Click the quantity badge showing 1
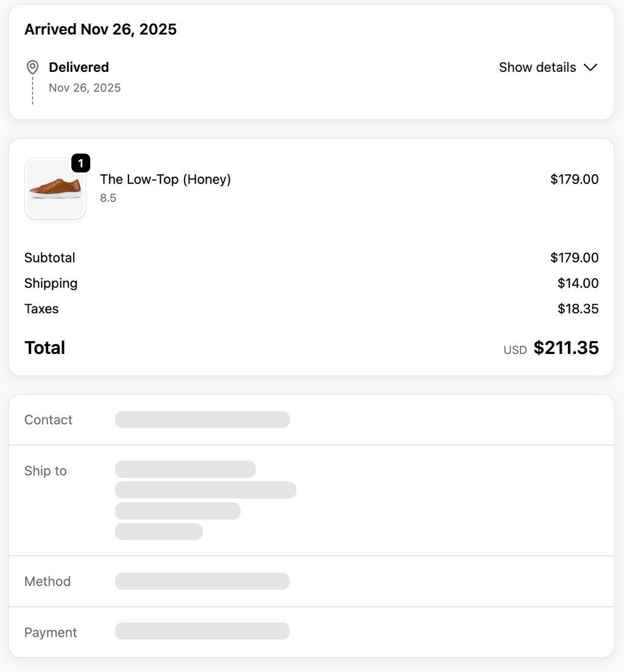624x672 pixels. [x=80, y=163]
